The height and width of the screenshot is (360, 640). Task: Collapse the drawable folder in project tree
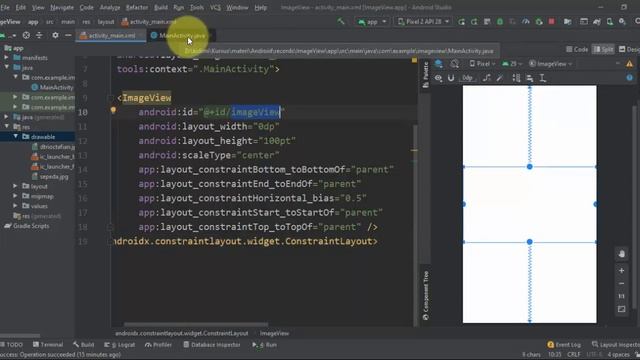pos(16,137)
